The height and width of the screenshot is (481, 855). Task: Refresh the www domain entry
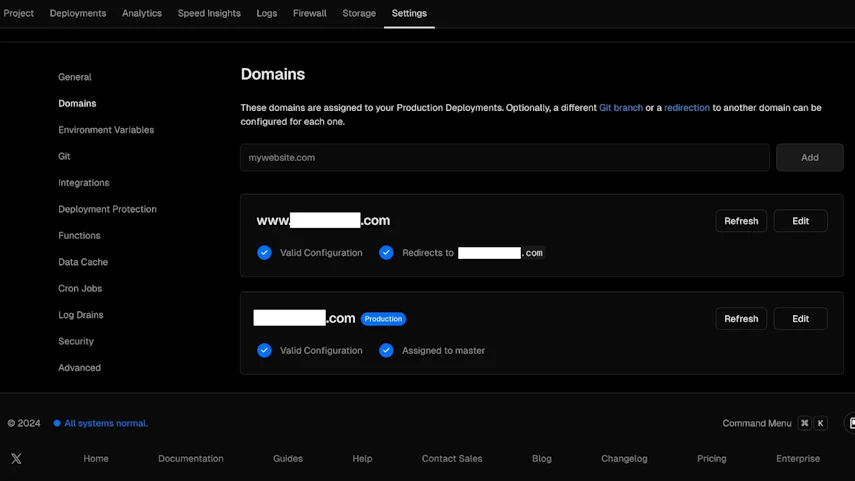(741, 221)
